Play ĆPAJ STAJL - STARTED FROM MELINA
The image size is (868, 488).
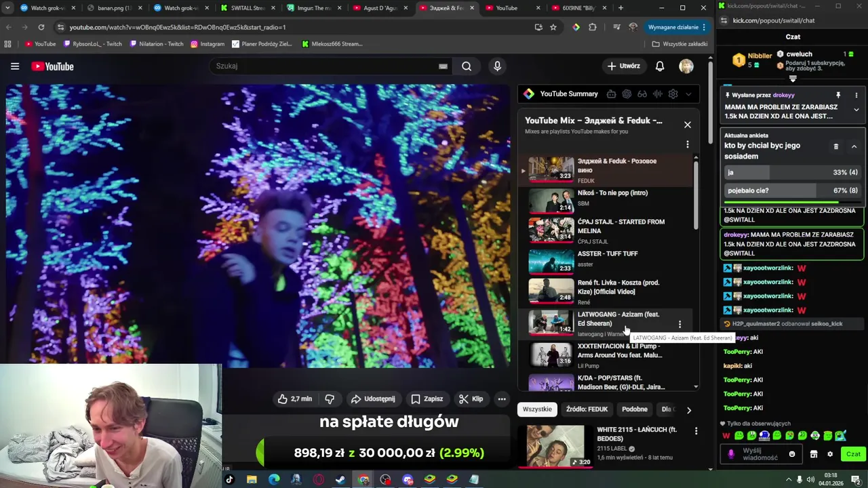(x=607, y=230)
